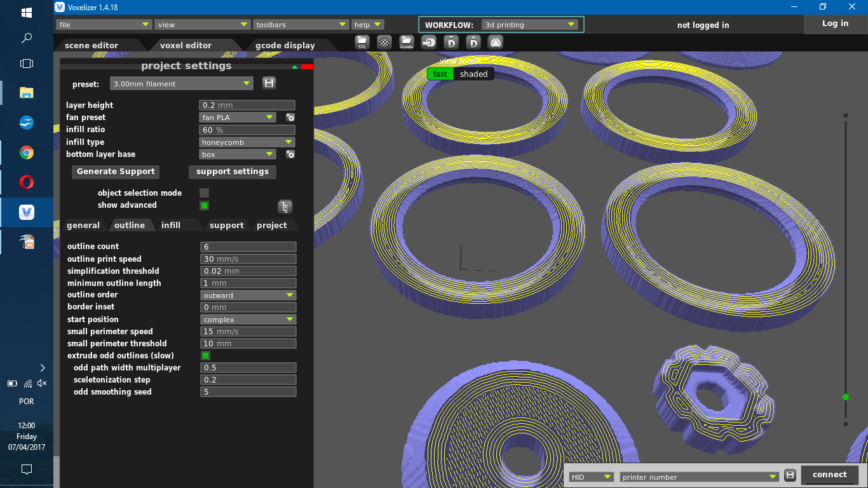Switch view mode to fast

440,74
